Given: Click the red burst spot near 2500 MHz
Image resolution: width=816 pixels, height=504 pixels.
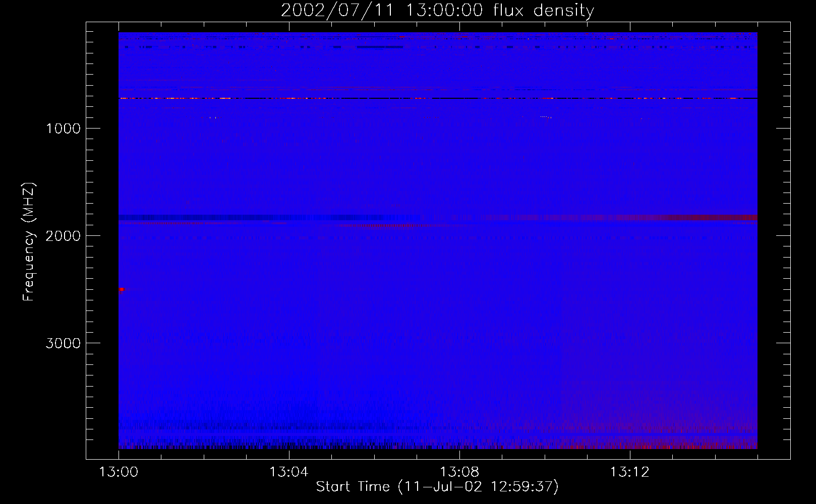Looking at the screenshot, I should [121, 289].
